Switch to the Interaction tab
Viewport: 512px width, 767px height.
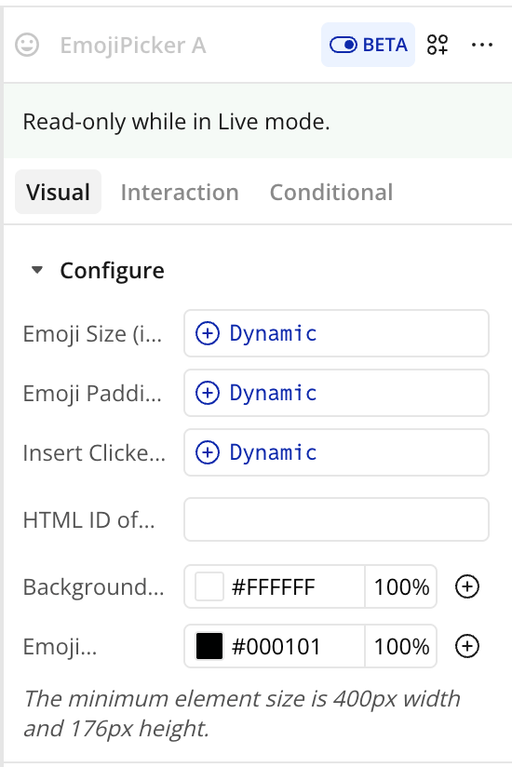point(179,192)
